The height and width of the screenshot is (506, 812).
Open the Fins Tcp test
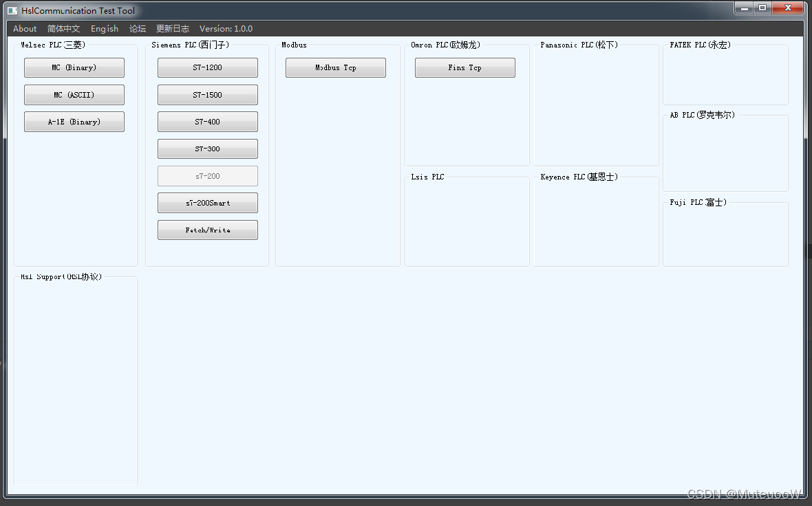pos(465,68)
